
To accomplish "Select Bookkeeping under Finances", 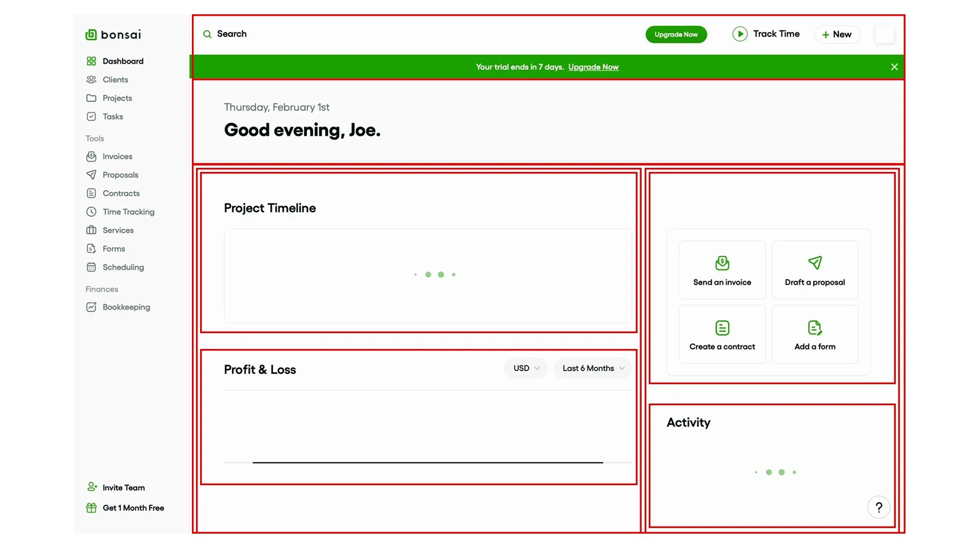I will tap(126, 307).
